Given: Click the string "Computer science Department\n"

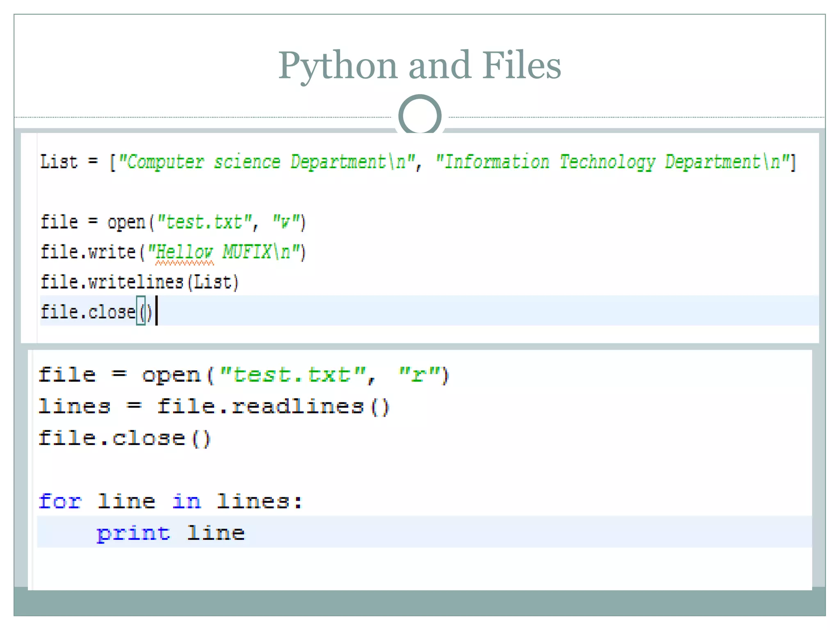Looking at the screenshot, I should pyautogui.click(x=267, y=162).
